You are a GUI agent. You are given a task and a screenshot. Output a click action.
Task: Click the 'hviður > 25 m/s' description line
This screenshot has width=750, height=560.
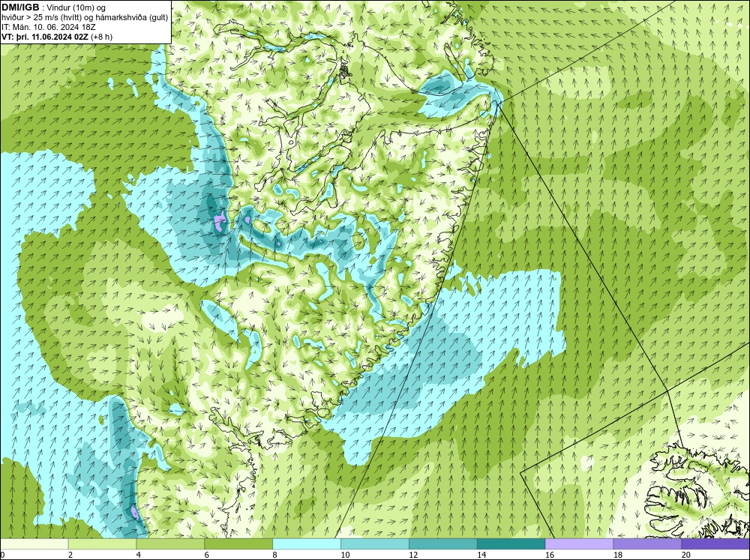point(85,18)
